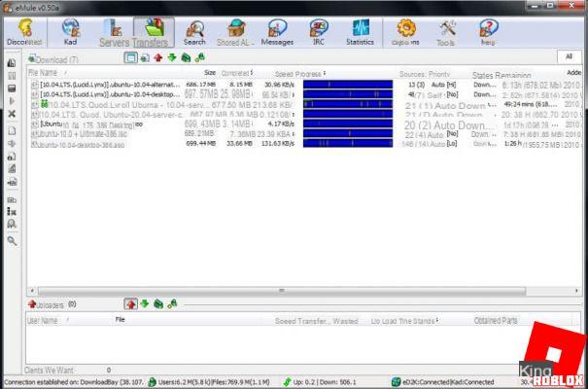Screen dimensions: 588x389
Task: Show known clients icon in downloads toolbar
Action: [x=200, y=57]
